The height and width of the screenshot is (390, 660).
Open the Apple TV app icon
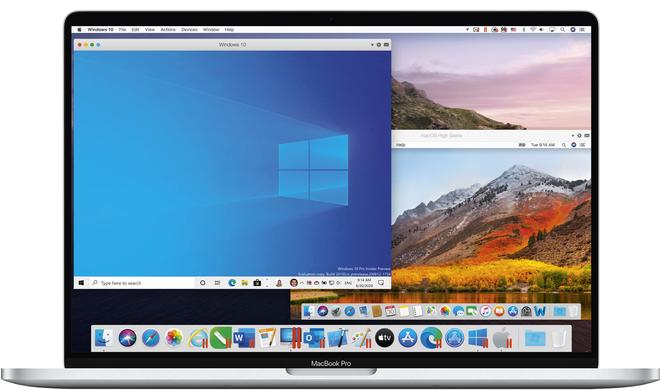pyautogui.click(x=384, y=337)
